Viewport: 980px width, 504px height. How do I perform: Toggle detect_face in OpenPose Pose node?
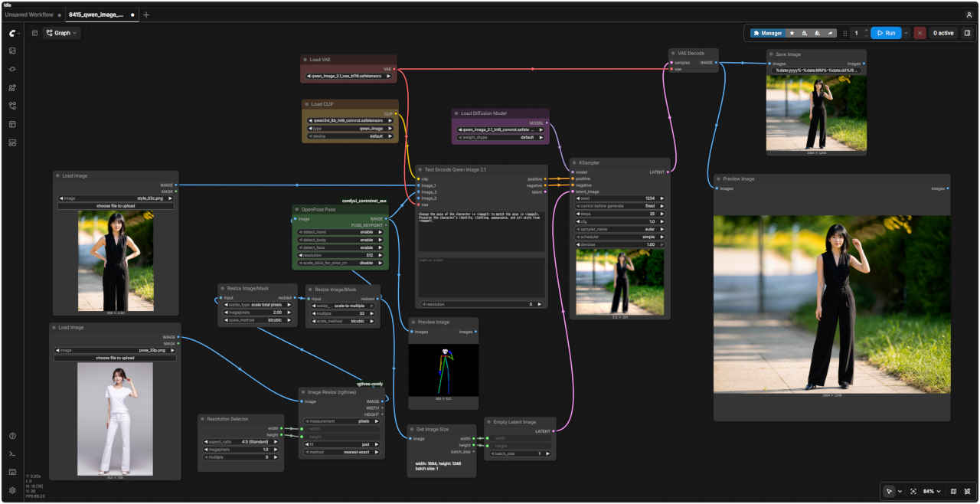click(x=340, y=247)
